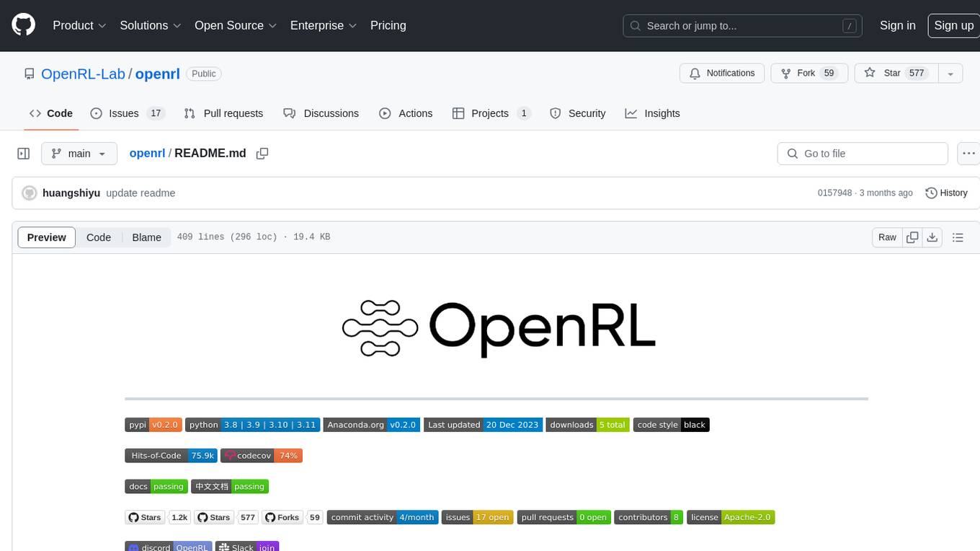This screenshot has height=551, width=980.
Task: Open the main branch selector
Action: (79, 154)
